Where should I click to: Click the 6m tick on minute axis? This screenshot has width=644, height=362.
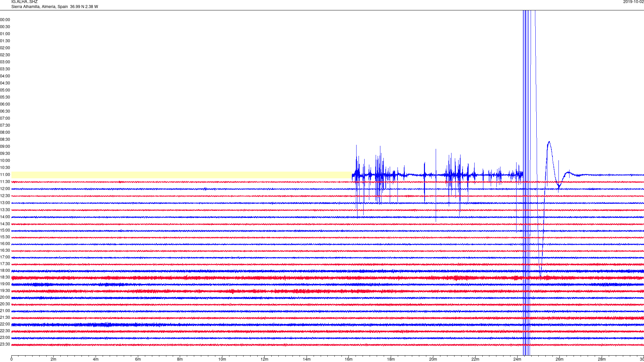click(138, 359)
